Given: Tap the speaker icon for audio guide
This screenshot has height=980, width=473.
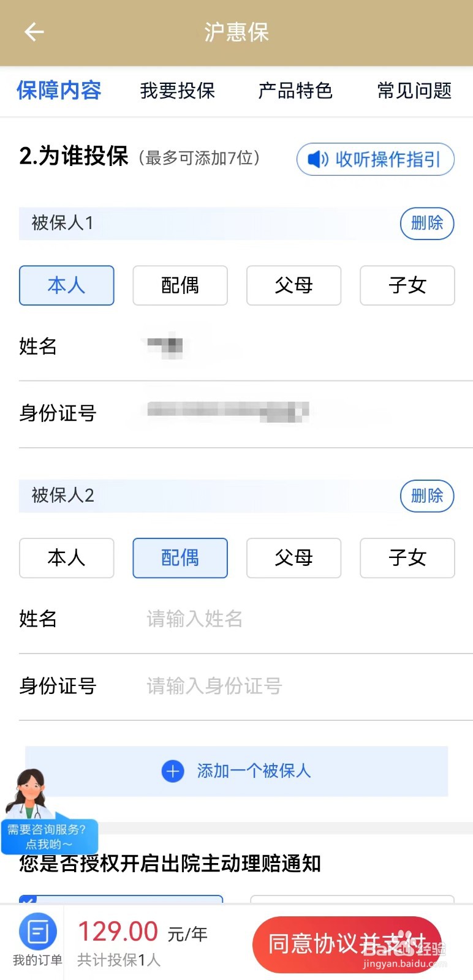Looking at the screenshot, I should click(318, 159).
